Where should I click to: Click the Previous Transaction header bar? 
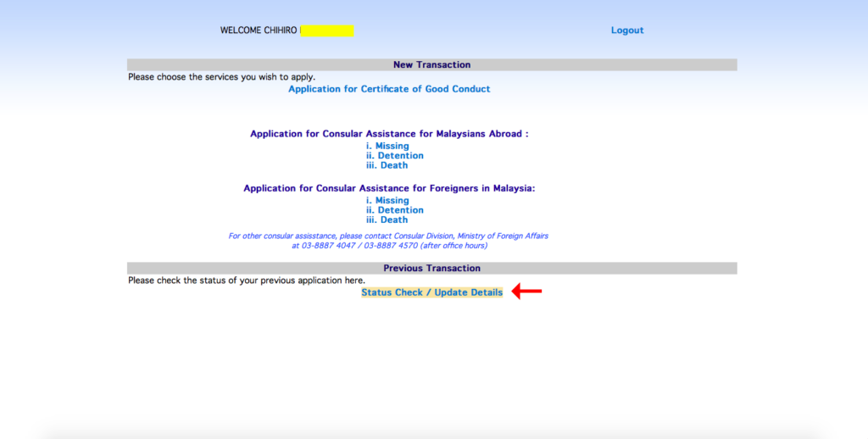(x=431, y=268)
